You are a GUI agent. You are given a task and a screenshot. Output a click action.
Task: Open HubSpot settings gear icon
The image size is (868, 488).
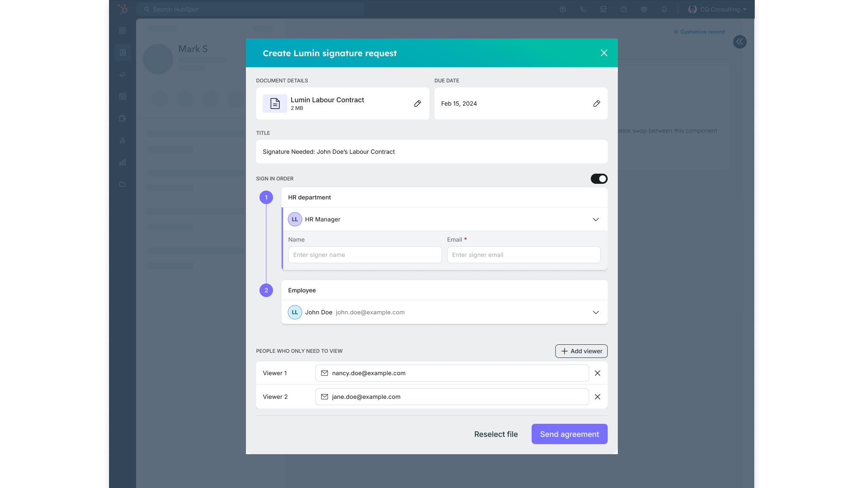click(644, 9)
